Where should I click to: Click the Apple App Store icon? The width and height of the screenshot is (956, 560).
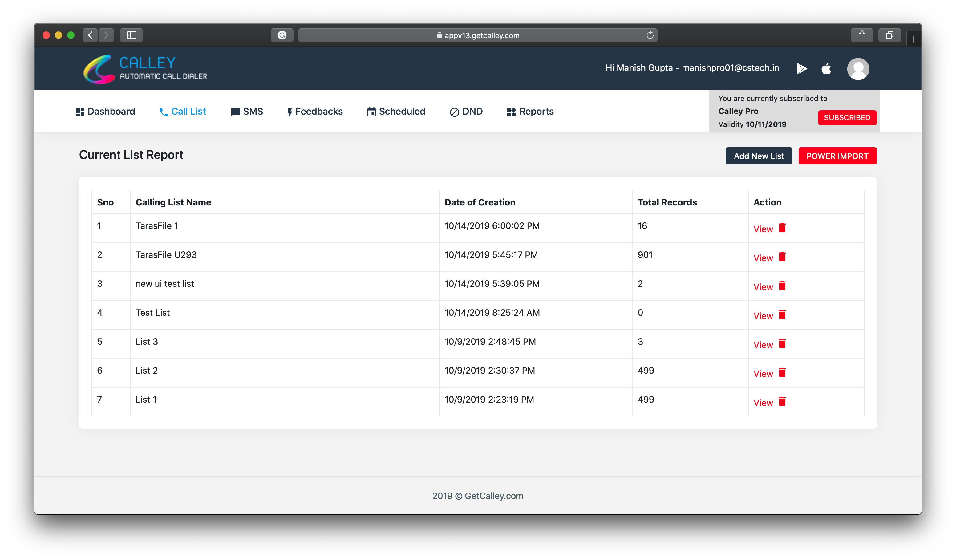(x=826, y=69)
